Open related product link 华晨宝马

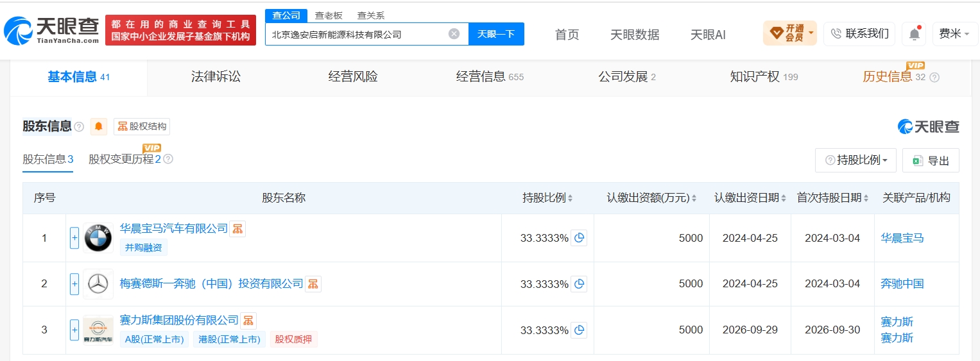[x=902, y=238]
